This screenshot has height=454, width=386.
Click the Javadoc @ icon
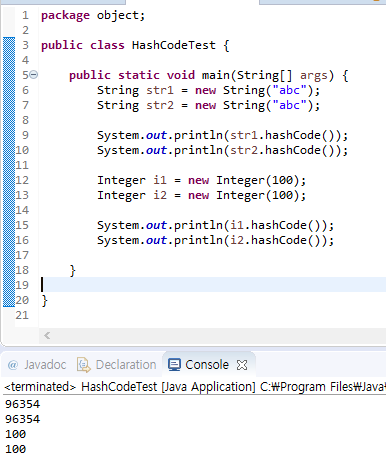tap(13, 365)
